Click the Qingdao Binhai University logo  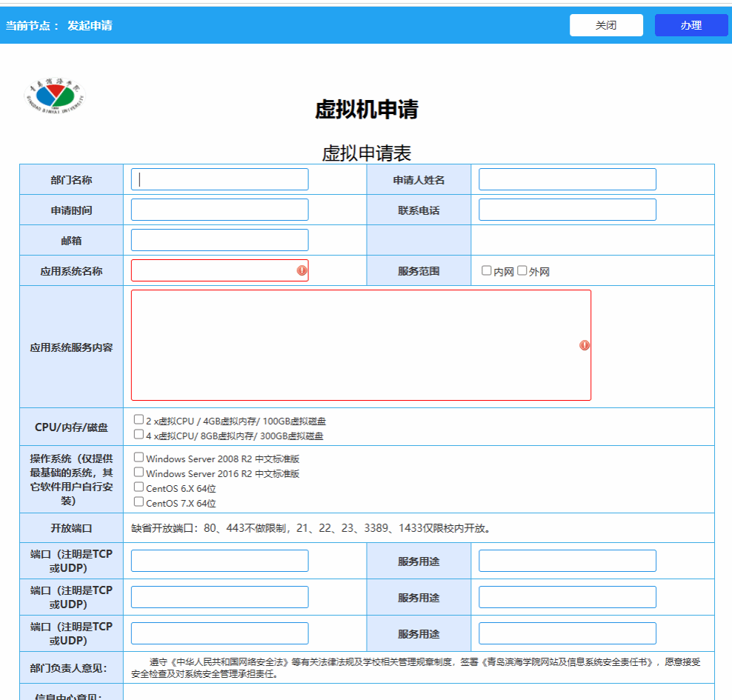click(55, 96)
